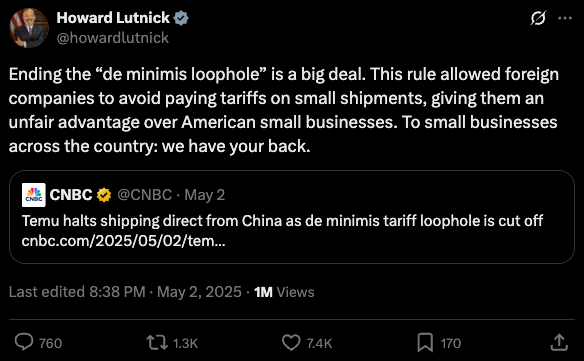The width and height of the screenshot is (584, 361).
Task: Click the Grok slashed-circle icon
Action: pyautogui.click(x=538, y=18)
